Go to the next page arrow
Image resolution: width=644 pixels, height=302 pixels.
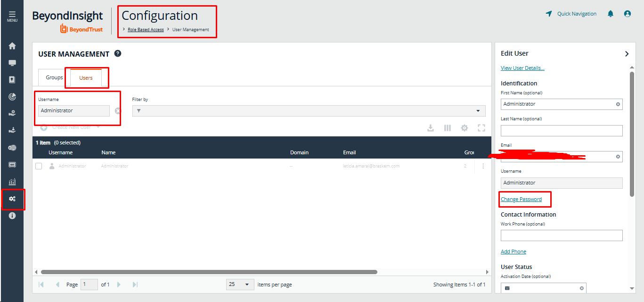(119, 285)
